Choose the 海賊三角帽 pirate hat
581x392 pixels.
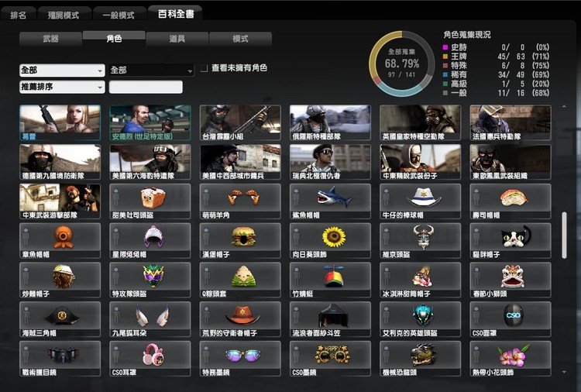[x=60, y=319]
